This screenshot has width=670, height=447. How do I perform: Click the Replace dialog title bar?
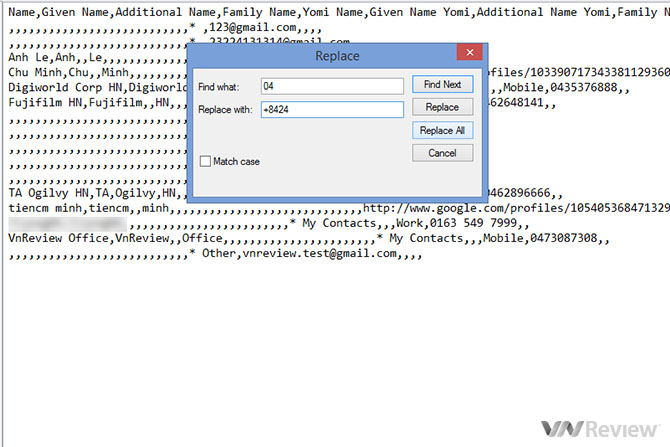coord(330,56)
